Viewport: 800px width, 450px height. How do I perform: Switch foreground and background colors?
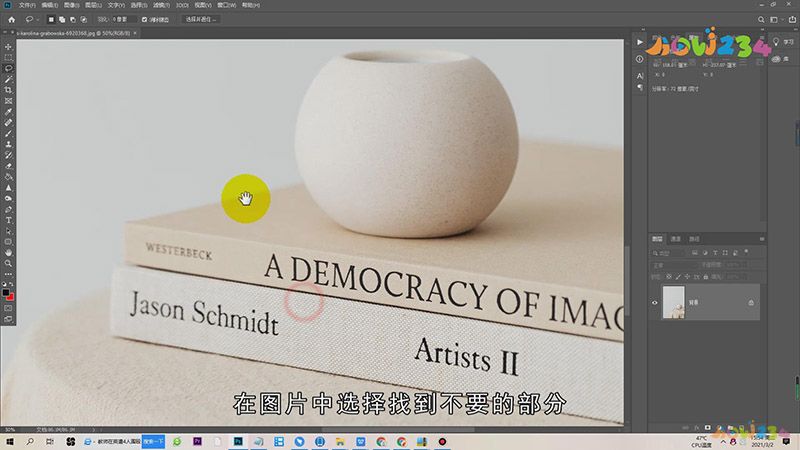11,284
